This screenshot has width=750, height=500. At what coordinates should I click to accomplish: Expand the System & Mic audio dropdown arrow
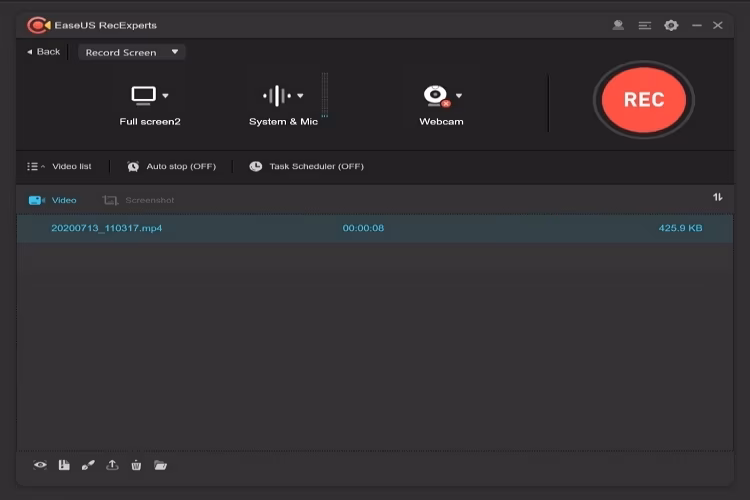[x=300, y=96]
